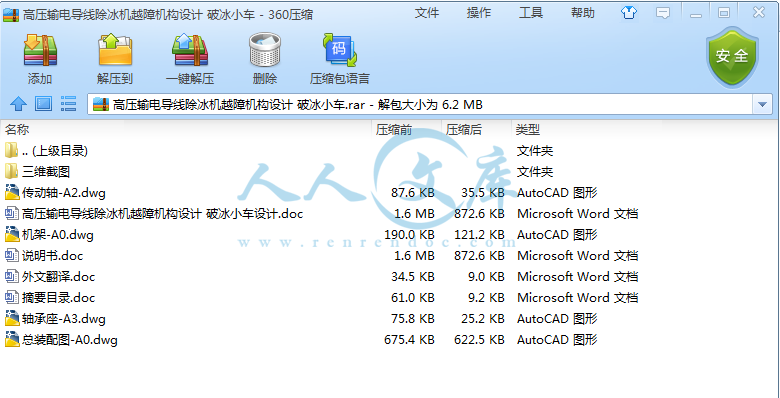
Task: Select the '.. (上级目录)' row text
Action: tap(55, 151)
